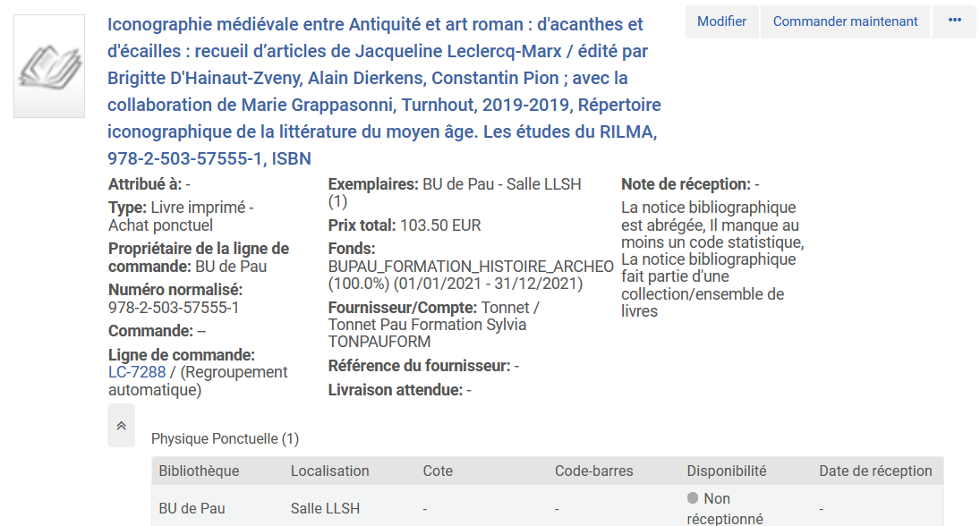
Task: Select the Disponibilité column header
Action: tap(726, 471)
